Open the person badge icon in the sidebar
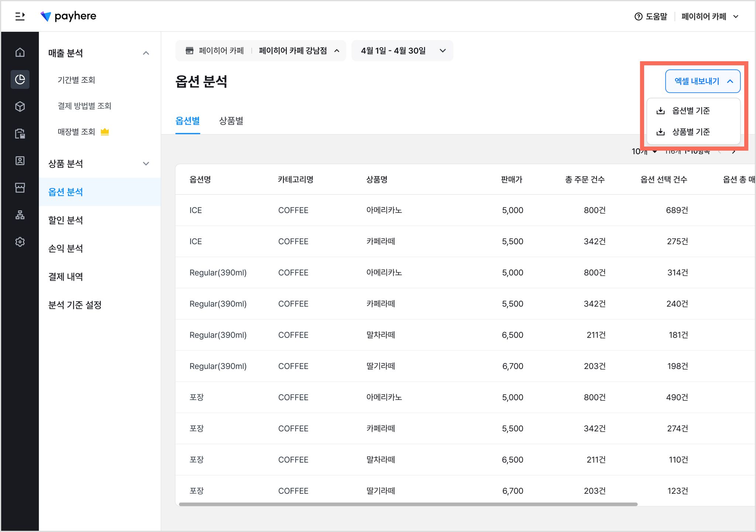Screen dimensions: 756x532 20,160
